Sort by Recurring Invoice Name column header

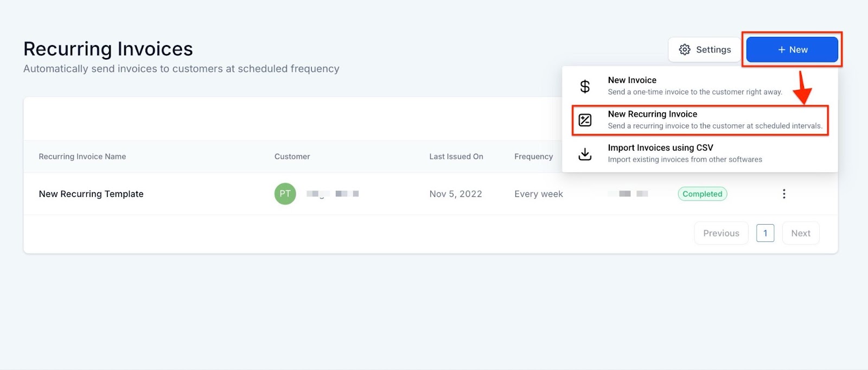(x=82, y=156)
